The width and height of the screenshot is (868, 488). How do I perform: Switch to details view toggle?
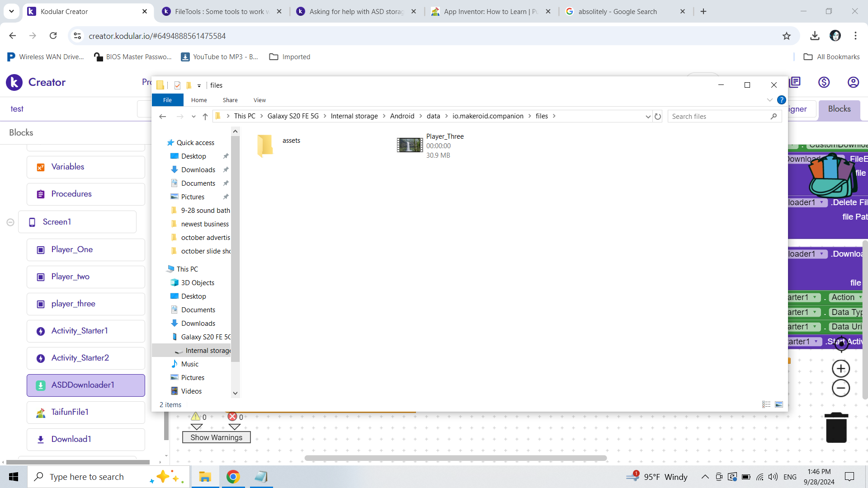(x=766, y=404)
